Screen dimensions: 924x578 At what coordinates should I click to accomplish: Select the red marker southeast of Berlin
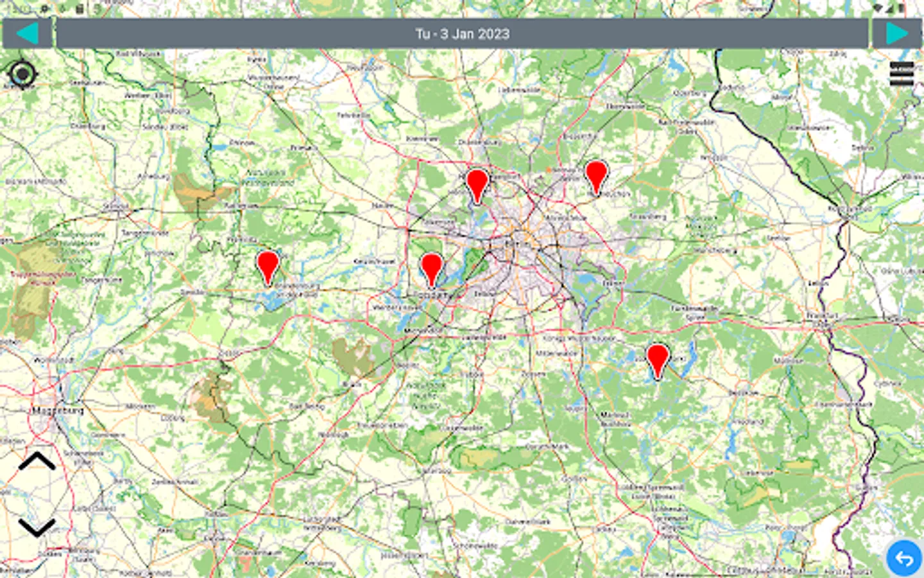point(658,362)
